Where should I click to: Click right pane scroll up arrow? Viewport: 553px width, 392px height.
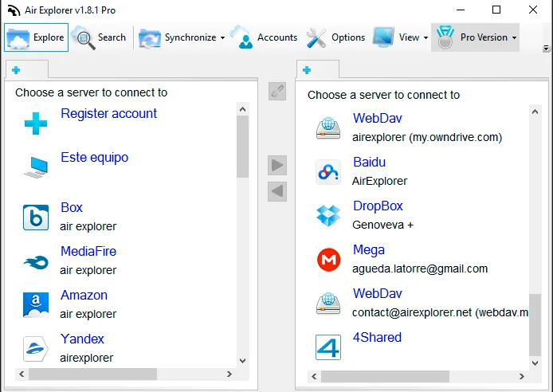click(535, 112)
